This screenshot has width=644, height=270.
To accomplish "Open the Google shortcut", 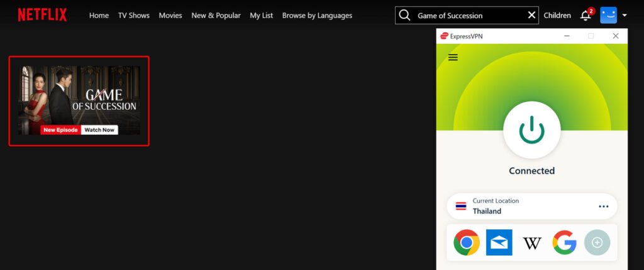I will (x=564, y=242).
